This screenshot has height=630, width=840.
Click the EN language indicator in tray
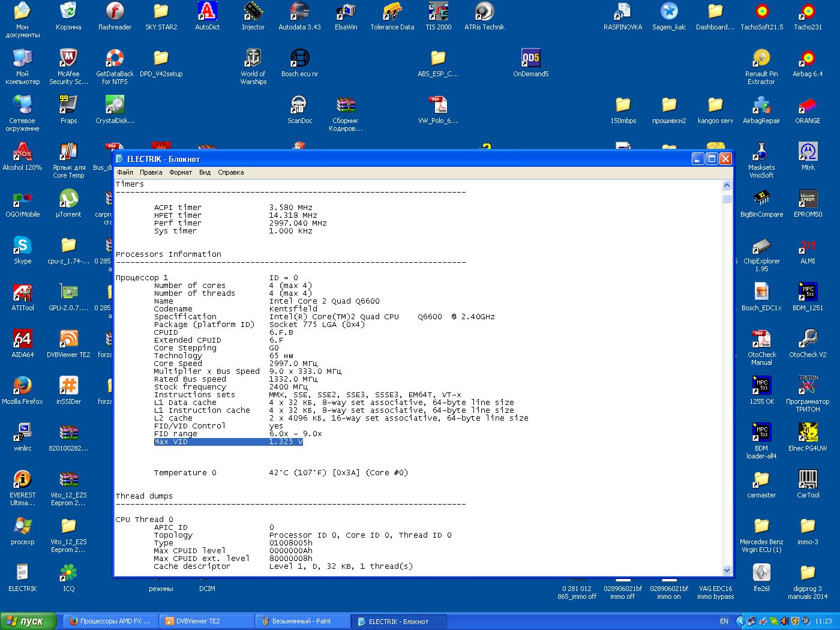724,621
